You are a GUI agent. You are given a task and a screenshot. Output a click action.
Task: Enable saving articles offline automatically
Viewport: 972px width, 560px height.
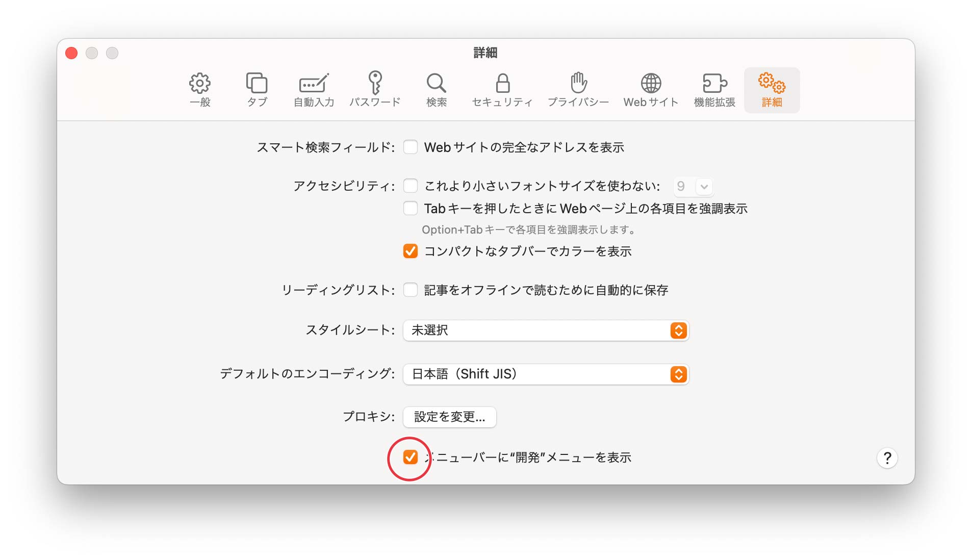click(x=411, y=290)
